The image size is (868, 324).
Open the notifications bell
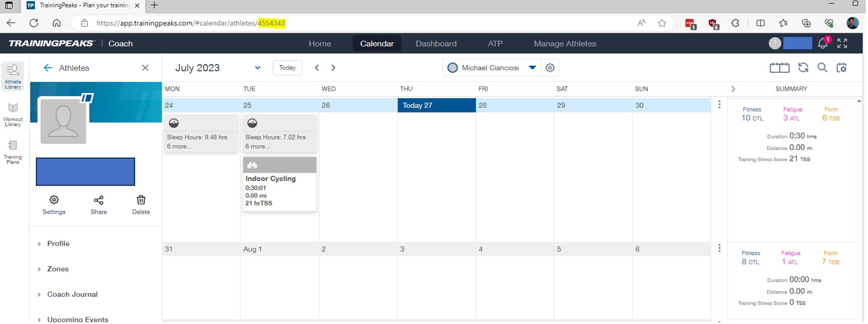point(822,44)
